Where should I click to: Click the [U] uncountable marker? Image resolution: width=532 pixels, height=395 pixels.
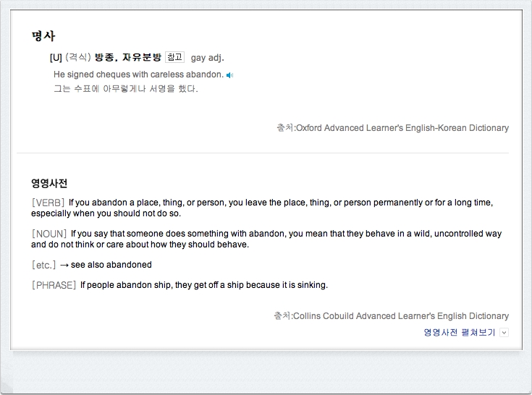click(56, 58)
